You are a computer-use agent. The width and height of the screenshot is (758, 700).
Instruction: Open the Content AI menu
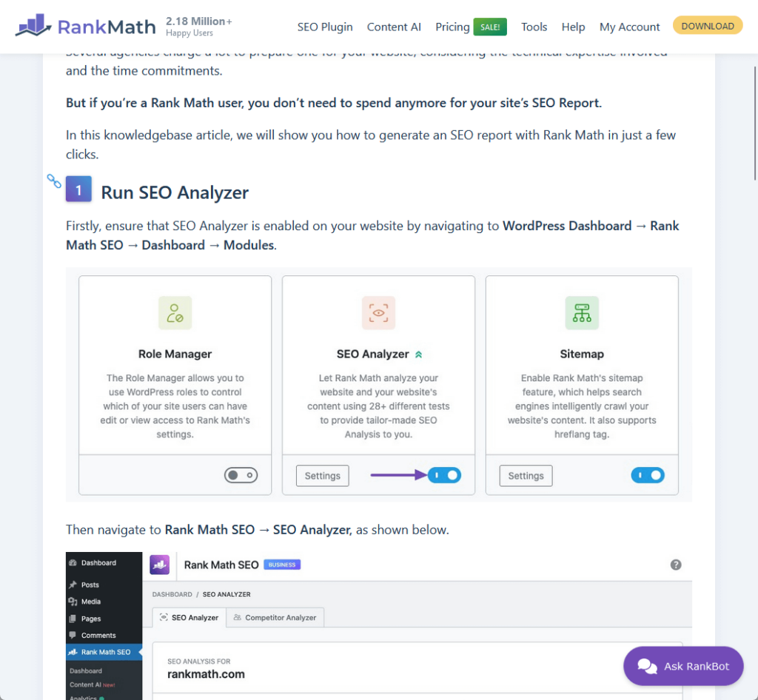(x=394, y=27)
